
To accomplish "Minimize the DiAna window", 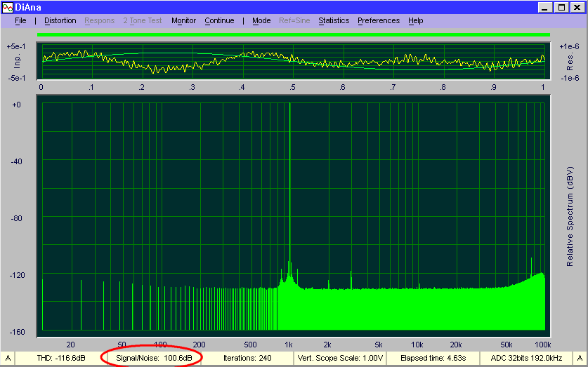I will point(546,7).
